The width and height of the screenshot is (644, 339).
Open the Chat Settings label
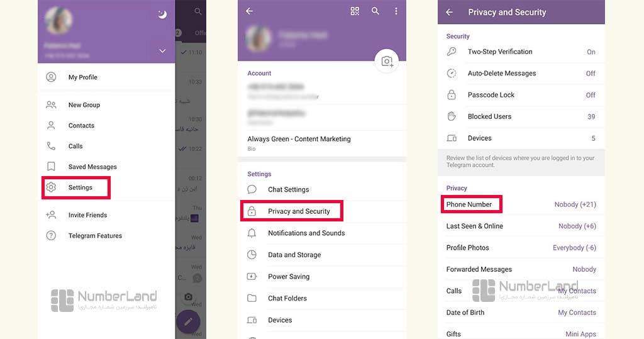(288, 189)
